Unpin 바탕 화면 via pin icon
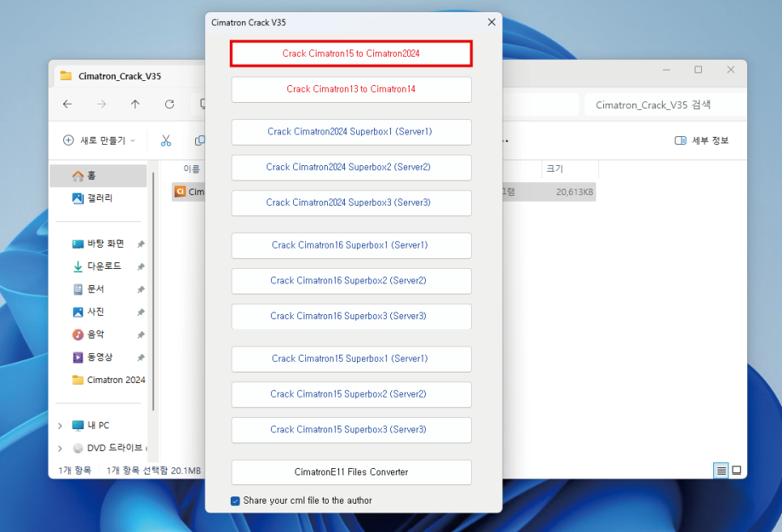Screen dimensions: 782x532 pyautogui.click(x=141, y=244)
